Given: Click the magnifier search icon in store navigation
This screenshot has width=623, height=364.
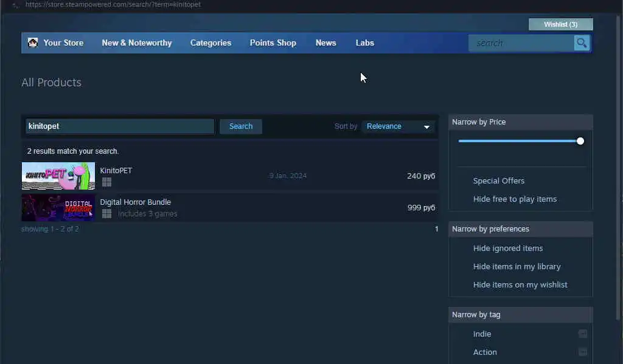Looking at the screenshot, I should pyautogui.click(x=582, y=43).
